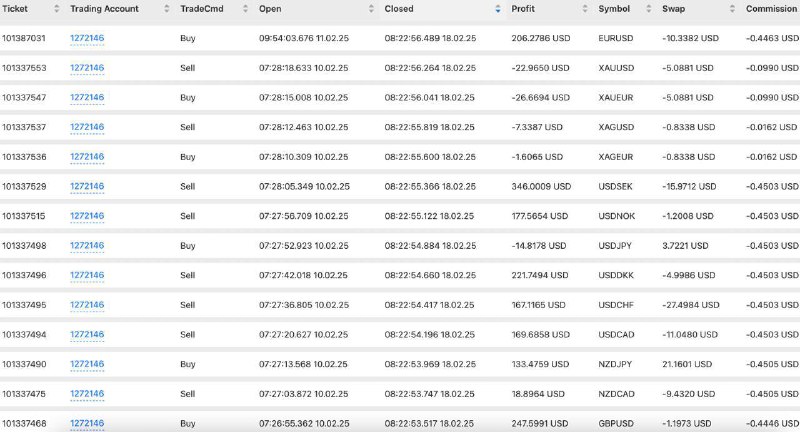Sort by TradeCmd column arrows
The image size is (800, 432).
245,9
